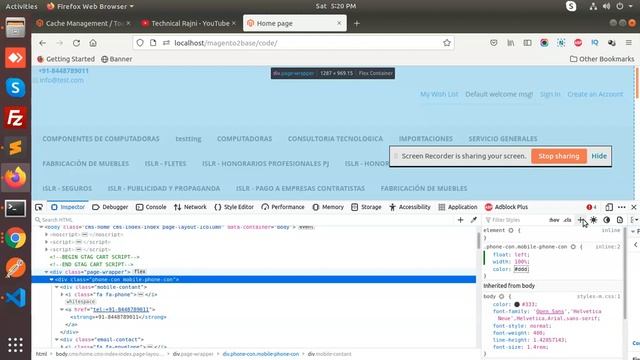640x360 pixels.
Task: Toggle light color scheme simulation
Action: tap(593, 220)
